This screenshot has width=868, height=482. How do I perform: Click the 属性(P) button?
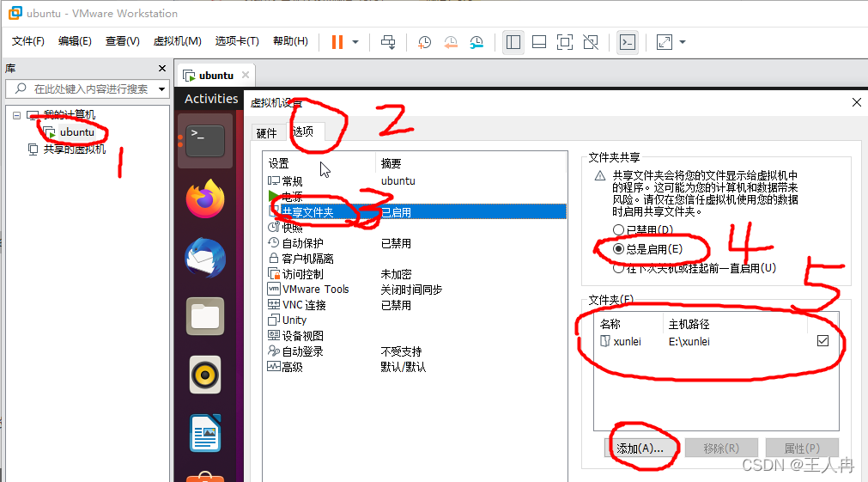point(802,448)
